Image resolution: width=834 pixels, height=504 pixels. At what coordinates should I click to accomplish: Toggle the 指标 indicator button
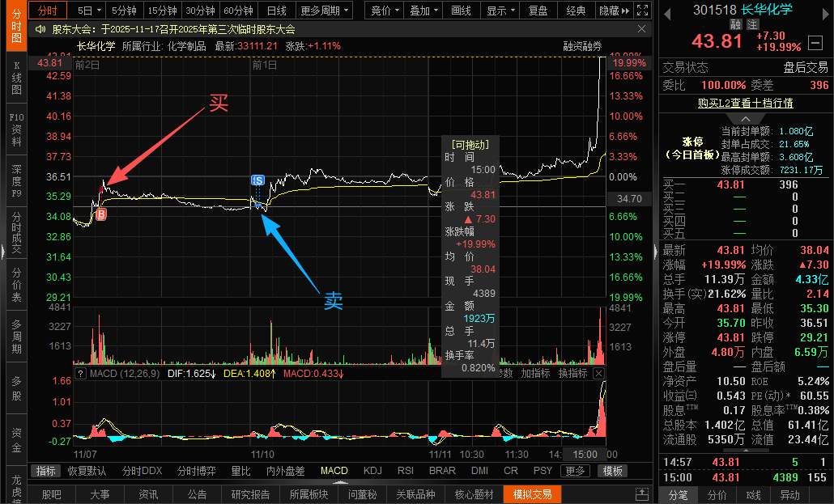[45, 471]
